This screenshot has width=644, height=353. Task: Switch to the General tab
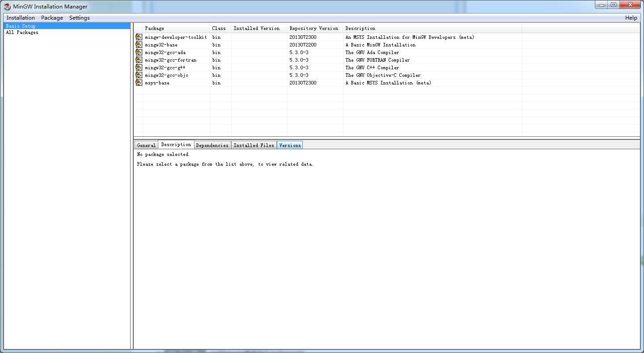(146, 145)
